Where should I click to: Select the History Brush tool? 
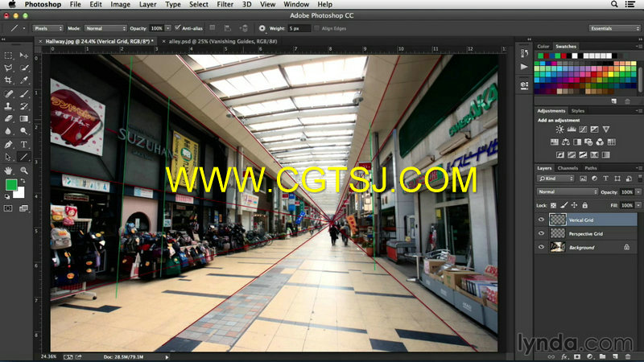coord(24,106)
